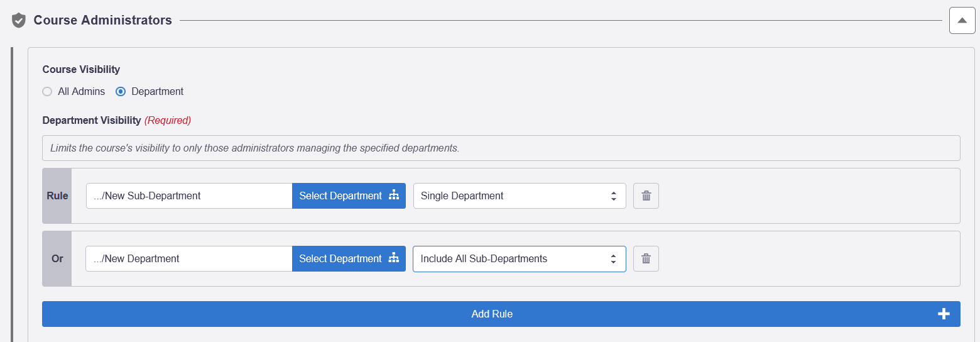
Task: Collapse the Course Administrators section arrow
Action: click(x=962, y=20)
